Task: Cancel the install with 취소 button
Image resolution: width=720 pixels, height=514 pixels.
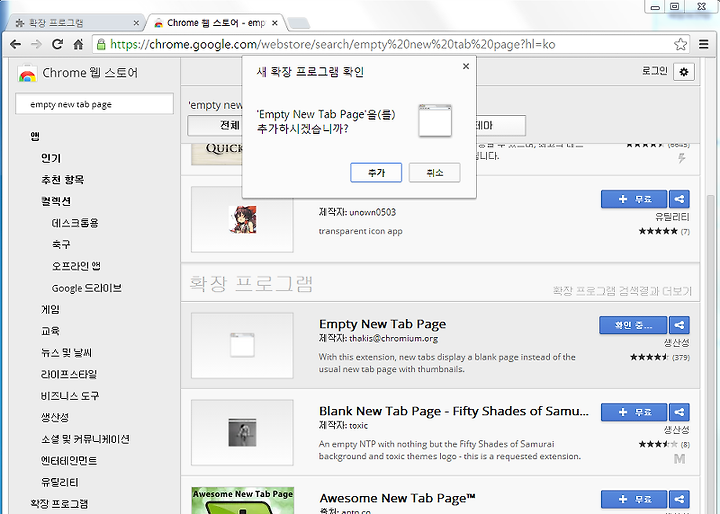Action: point(434,173)
